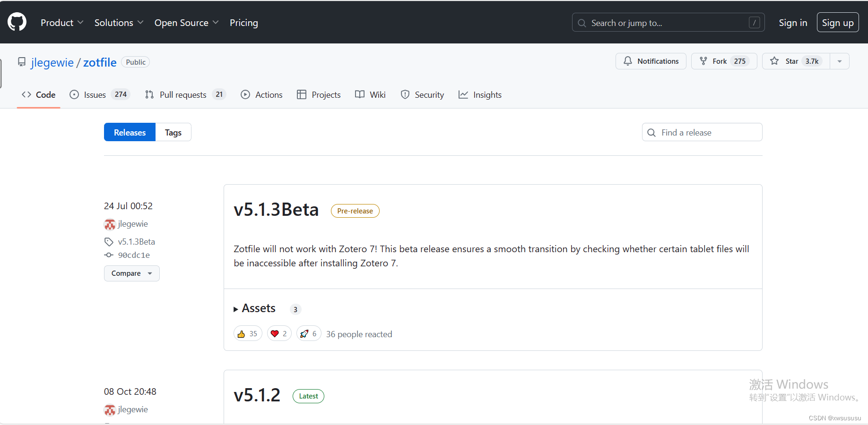The width and height of the screenshot is (868, 425).
Task: Click the Sign up button
Action: (837, 22)
